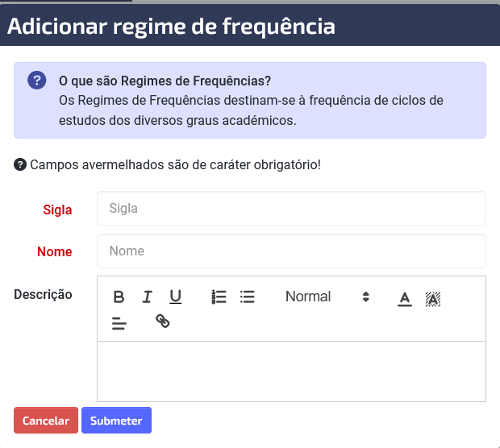Open the text alignment options

point(119,323)
